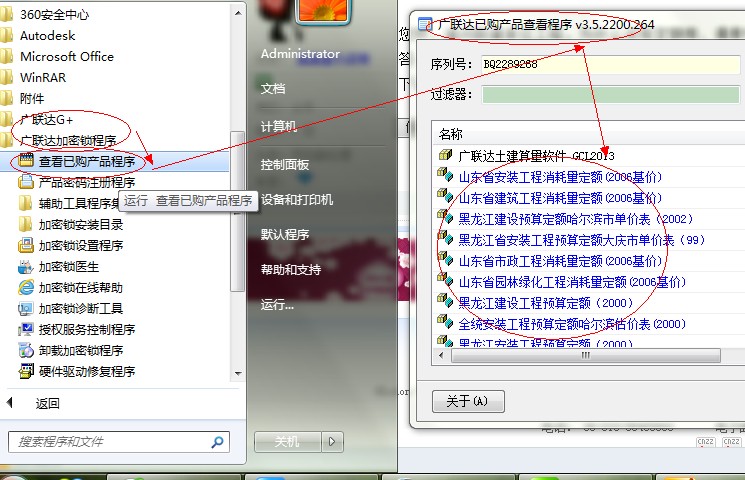Open 控制面板 from start menu

click(x=285, y=164)
